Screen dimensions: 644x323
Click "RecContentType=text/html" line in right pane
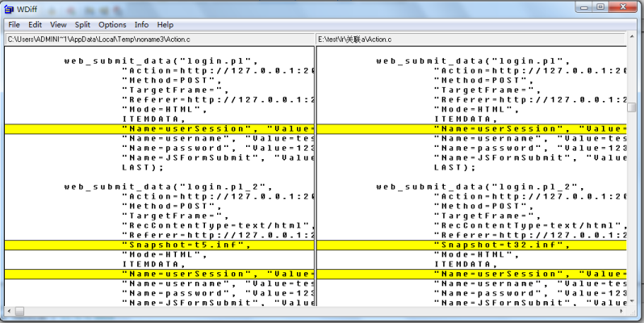(530, 225)
